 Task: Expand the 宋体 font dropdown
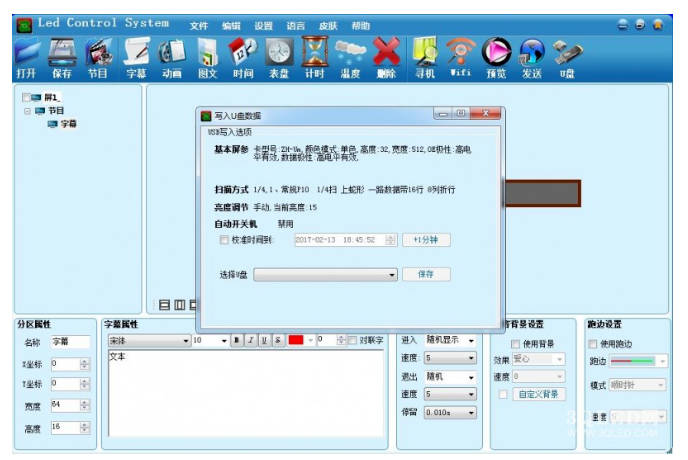186,341
